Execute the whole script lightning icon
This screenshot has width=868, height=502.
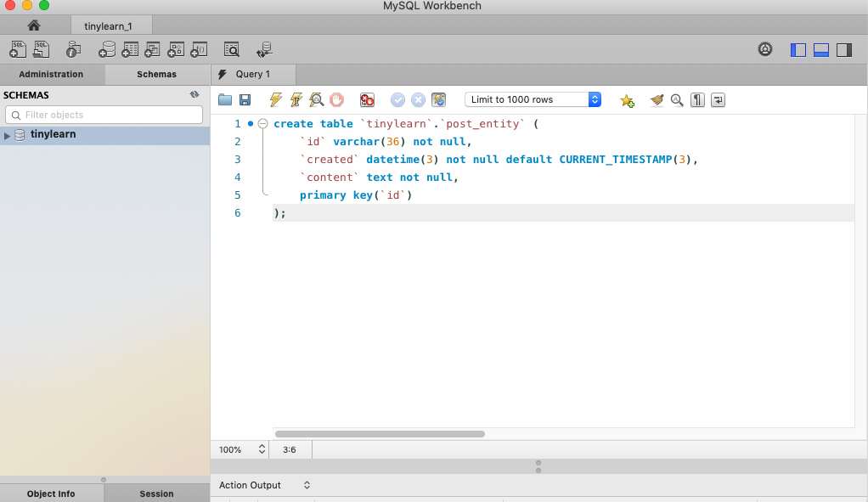coord(275,99)
